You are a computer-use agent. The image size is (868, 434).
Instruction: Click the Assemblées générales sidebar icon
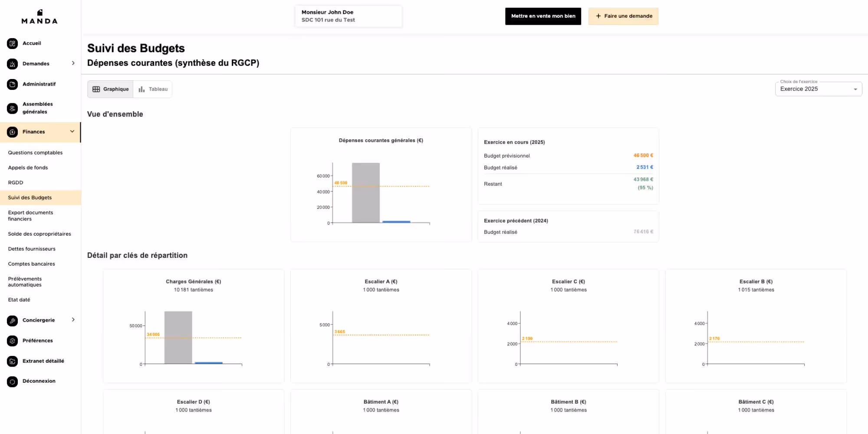point(13,108)
